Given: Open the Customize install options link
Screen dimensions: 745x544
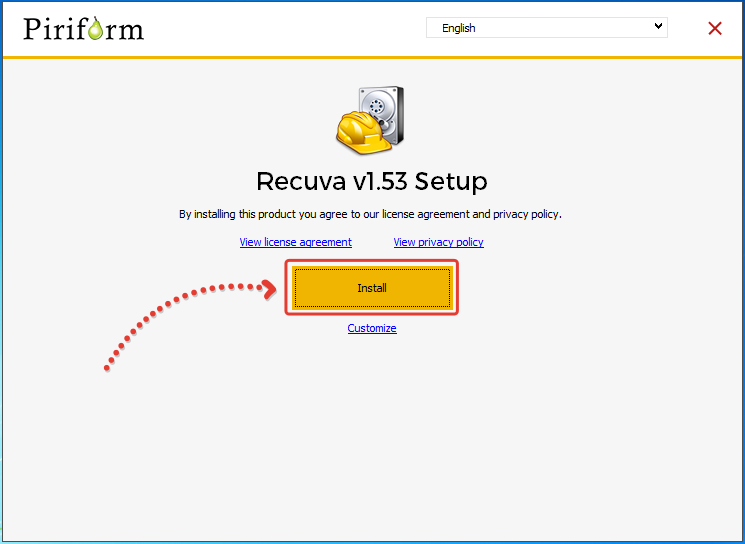Looking at the screenshot, I should 372,328.
